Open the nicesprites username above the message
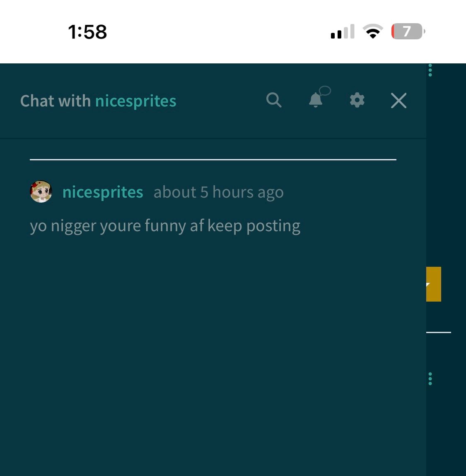The height and width of the screenshot is (476, 466). (103, 192)
